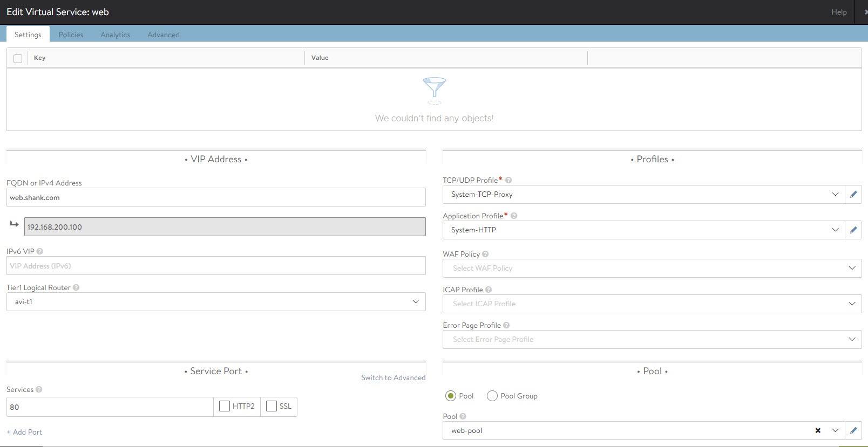This screenshot has width=868, height=447.
Task: Open the avi-t1 Tier1 Logical Router dropdown
Action: click(x=216, y=301)
